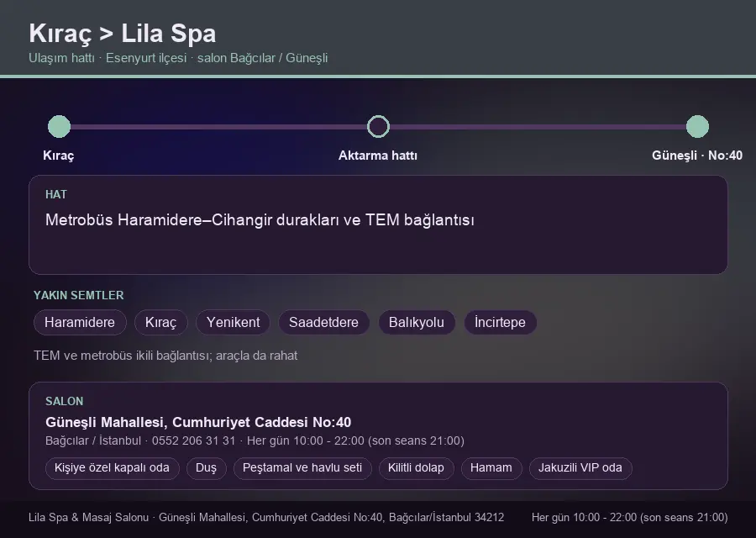Image resolution: width=756 pixels, height=538 pixels.
Task: Select the Balıkyolu chip
Action: 416,322
